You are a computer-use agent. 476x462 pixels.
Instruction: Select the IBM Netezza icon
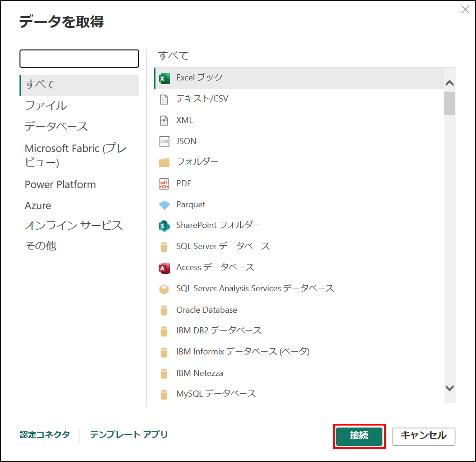coord(164,373)
